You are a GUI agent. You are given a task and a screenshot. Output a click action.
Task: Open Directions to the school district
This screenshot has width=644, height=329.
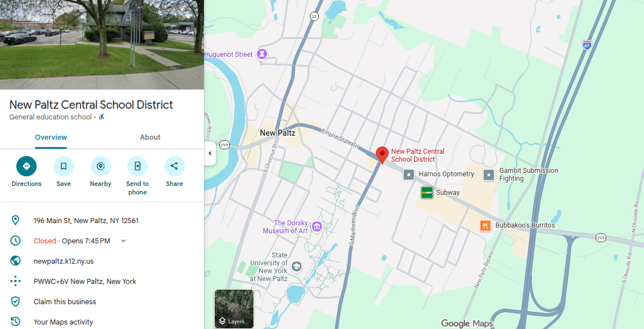[26, 166]
